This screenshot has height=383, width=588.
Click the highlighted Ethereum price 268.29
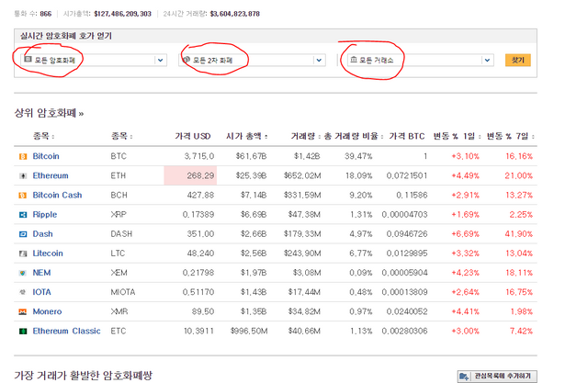[190, 175]
